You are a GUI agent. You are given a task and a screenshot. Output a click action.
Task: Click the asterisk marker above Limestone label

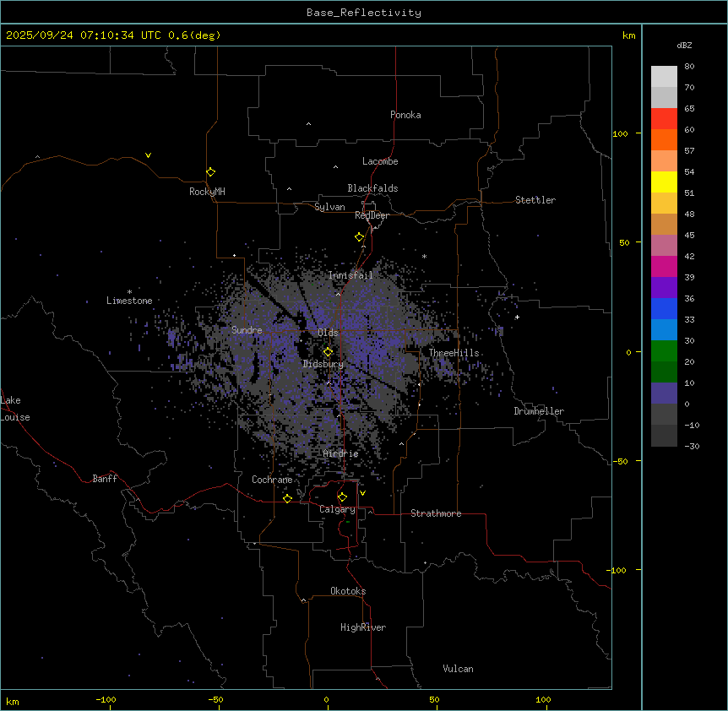click(129, 292)
